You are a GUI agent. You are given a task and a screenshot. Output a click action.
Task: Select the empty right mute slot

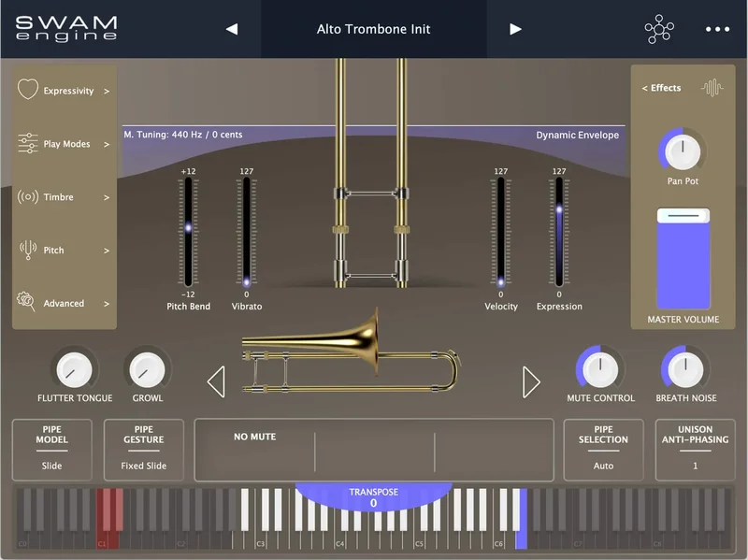(494, 450)
